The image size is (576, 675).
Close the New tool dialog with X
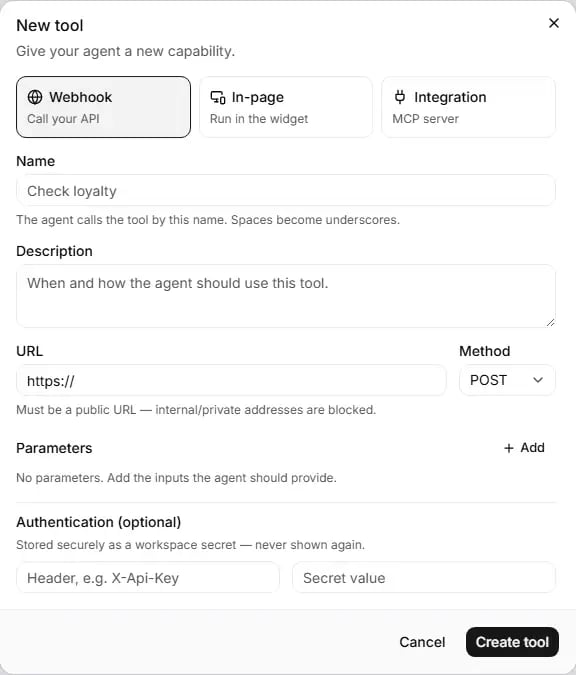click(554, 23)
